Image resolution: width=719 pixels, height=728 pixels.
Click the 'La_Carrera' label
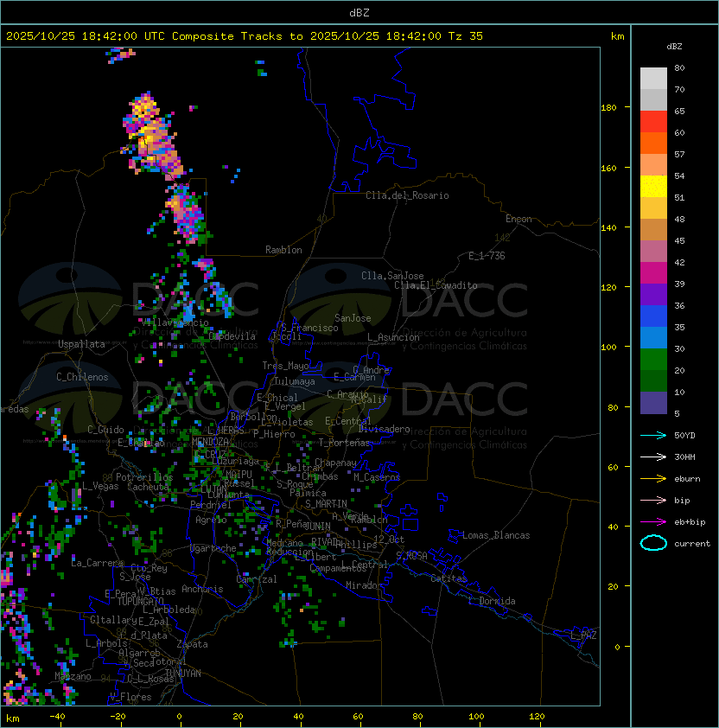click(98, 563)
